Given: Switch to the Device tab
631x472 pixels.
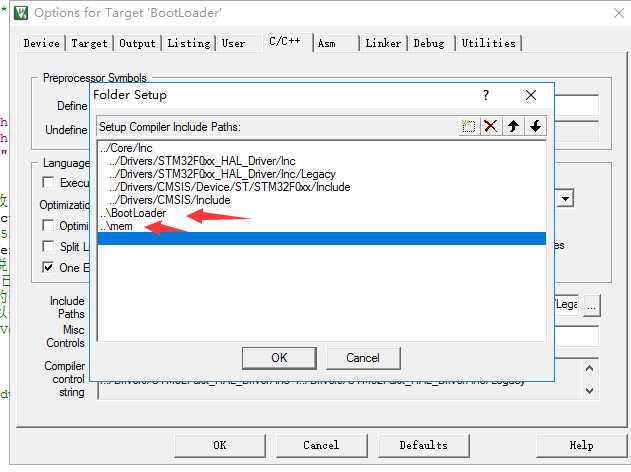Looking at the screenshot, I should click(x=41, y=43).
